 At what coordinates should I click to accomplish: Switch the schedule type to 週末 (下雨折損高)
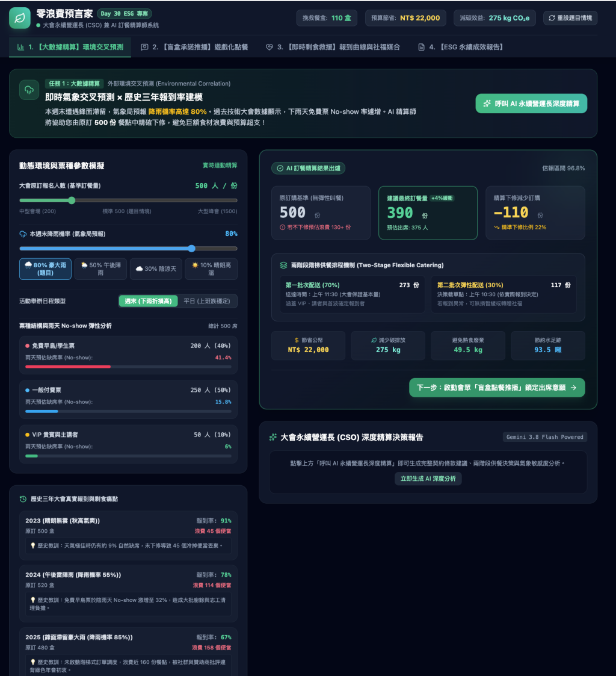[148, 301]
